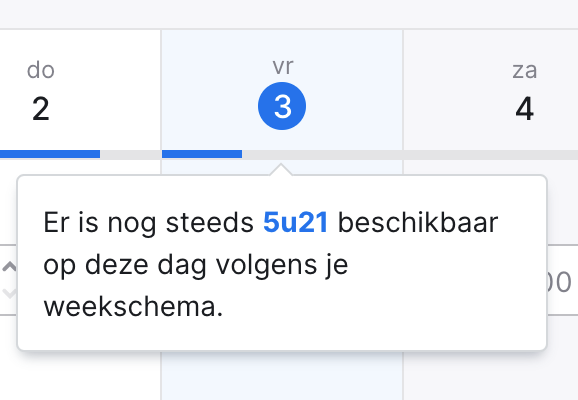Click Saturday's empty grey progress bar
The image size is (578, 400).
[x=491, y=154]
